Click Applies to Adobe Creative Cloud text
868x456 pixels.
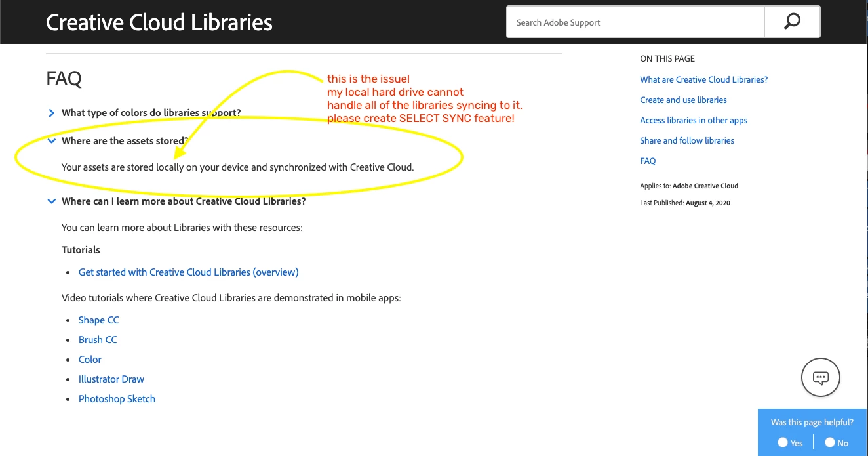[x=689, y=186]
